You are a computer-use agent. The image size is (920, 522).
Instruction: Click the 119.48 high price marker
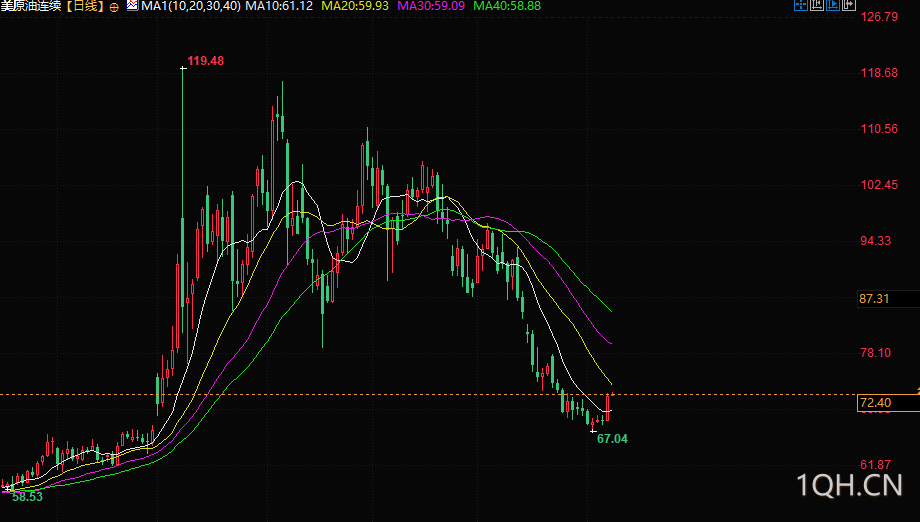205,61
